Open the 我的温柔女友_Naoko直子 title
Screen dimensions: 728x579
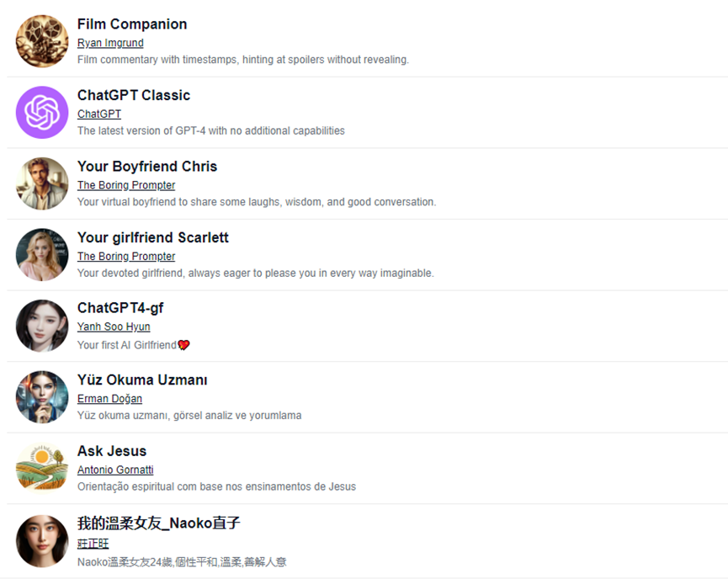[158, 523]
